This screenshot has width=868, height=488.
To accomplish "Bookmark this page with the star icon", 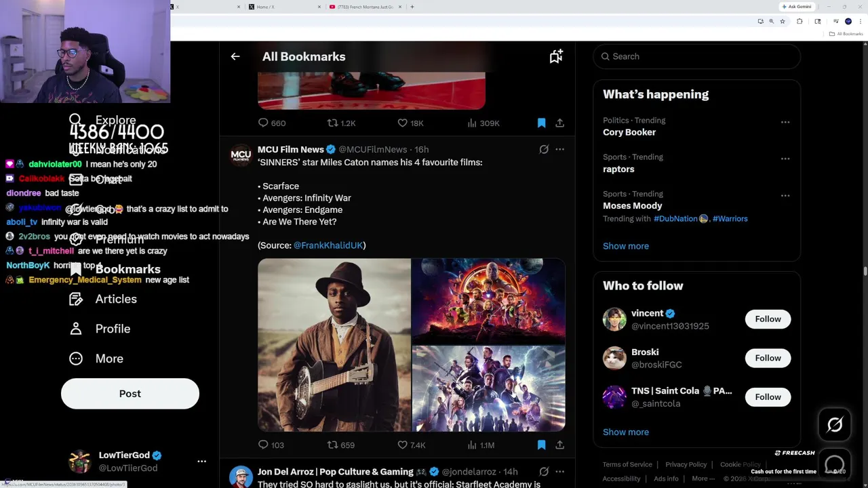I will [x=783, y=22].
